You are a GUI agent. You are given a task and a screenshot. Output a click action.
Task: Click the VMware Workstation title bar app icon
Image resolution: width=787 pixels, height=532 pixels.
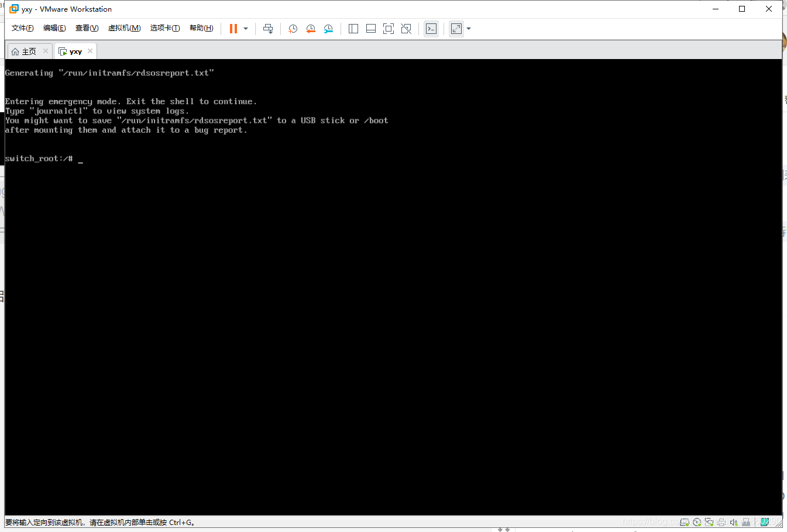(14, 9)
